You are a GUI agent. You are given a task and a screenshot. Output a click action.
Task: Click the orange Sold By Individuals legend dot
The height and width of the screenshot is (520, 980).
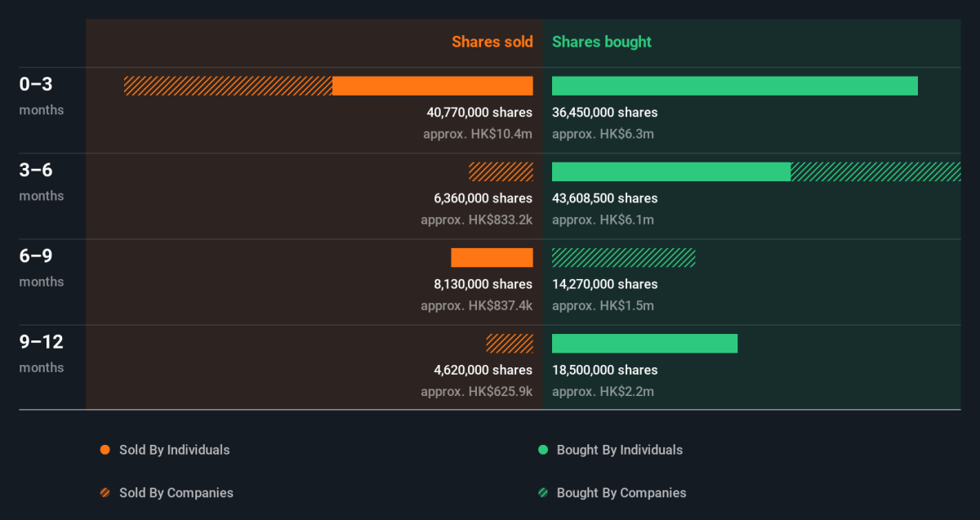(x=105, y=450)
